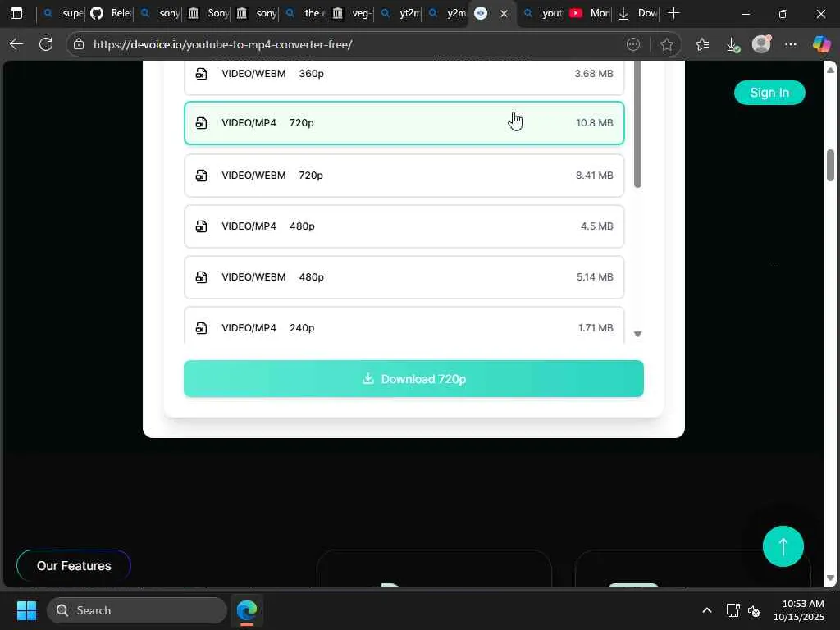
Task: Reload the page with refresh icon
Action: point(46,44)
